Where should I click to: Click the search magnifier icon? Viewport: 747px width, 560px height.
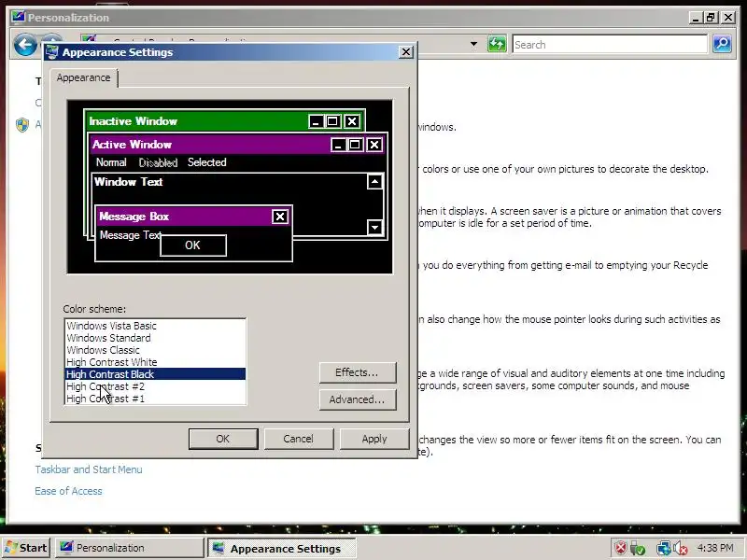[x=722, y=44]
